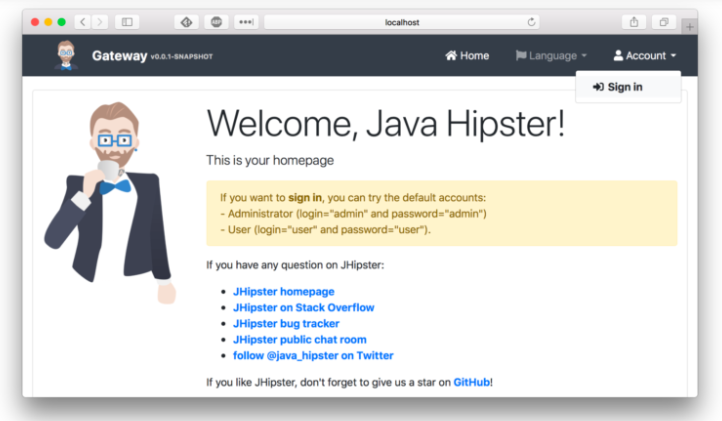Click the Safari back arrow button
The height and width of the screenshot is (421, 722).
[83, 22]
